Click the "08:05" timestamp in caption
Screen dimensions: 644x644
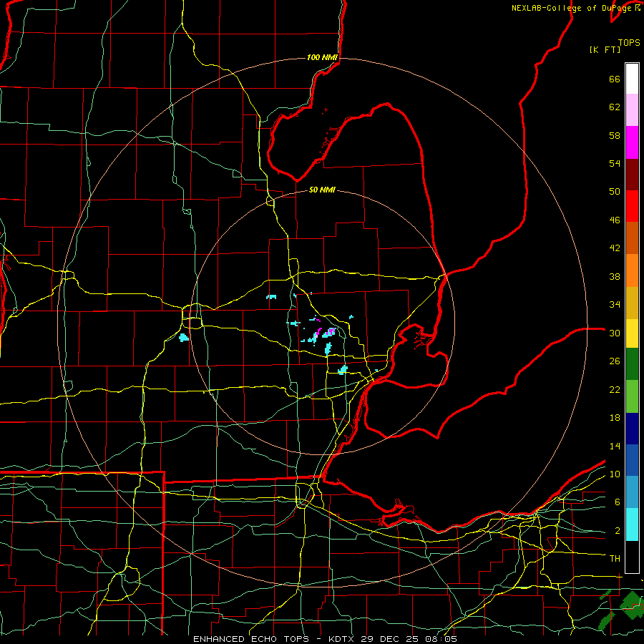(x=439, y=639)
